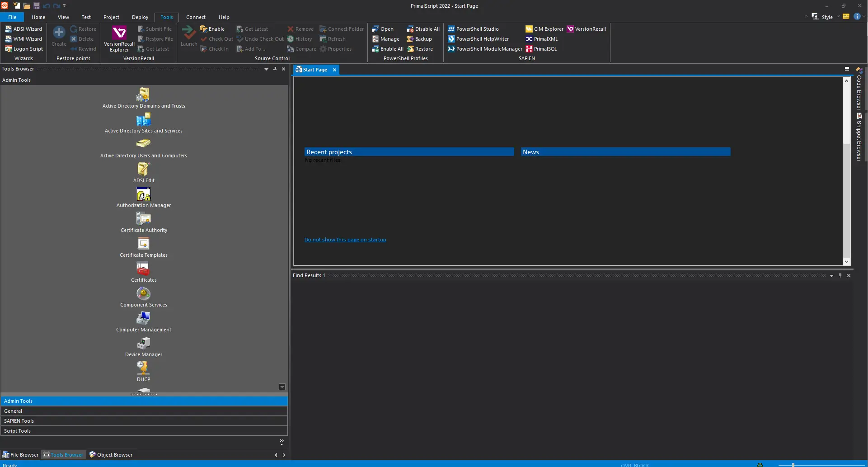Viewport: 868px width, 467px height.
Task: Open the Tools Browser panel dropdown arrow
Action: (266, 69)
